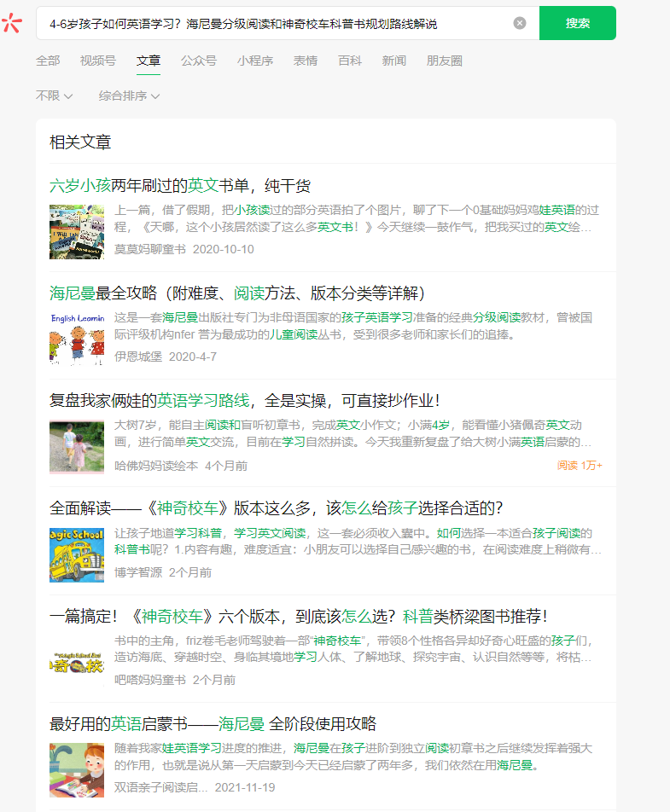This screenshot has height=812, width=670.
Task: Click the author name 莫莫妈聊童书
Action: (x=150, y=249)
